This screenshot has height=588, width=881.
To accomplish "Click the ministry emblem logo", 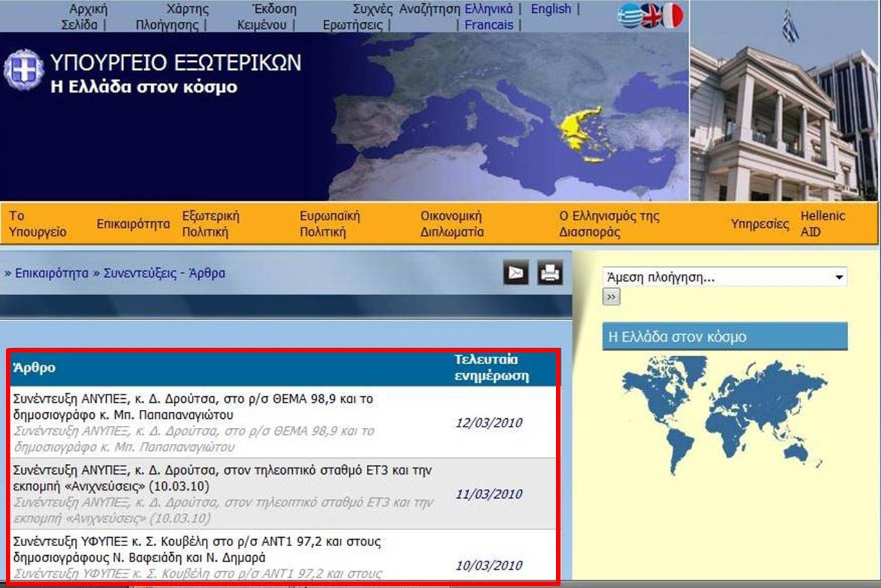I will (x=24, y=69).
